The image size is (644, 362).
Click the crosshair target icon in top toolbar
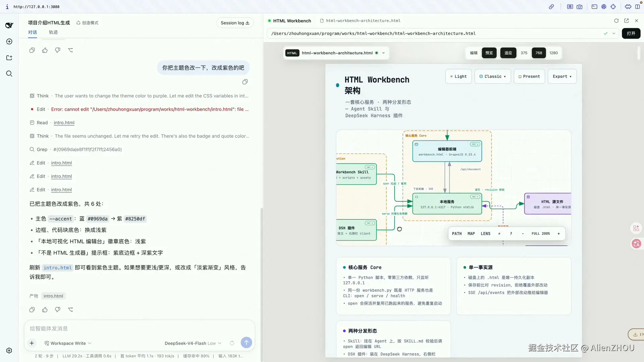tap(613, 7)
